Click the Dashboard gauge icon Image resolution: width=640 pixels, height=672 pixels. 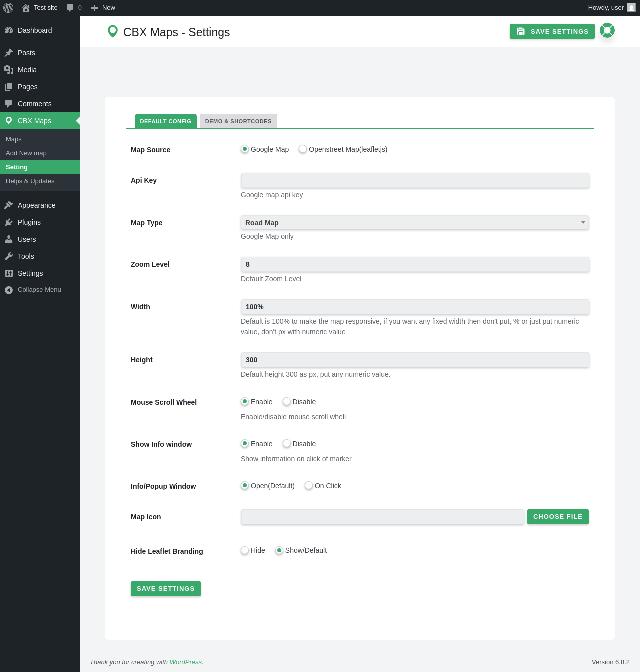click(9, 30)
